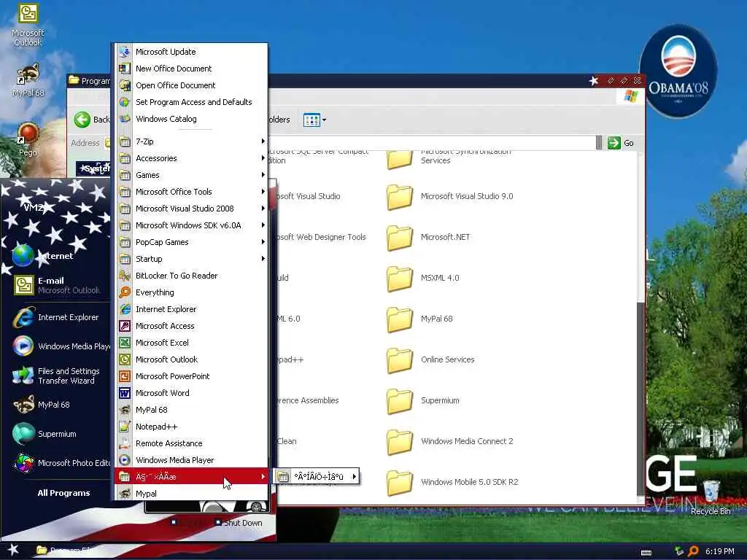Viewport: 747px width, 560px height.
Task: Open the garbled-name flyout submenu item
Action: coord(317,476)
